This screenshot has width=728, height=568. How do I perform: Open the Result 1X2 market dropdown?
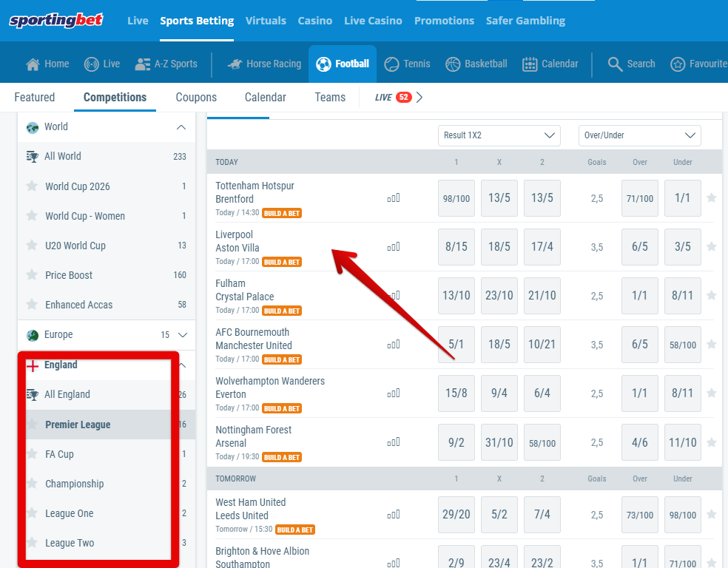point(499,135)
